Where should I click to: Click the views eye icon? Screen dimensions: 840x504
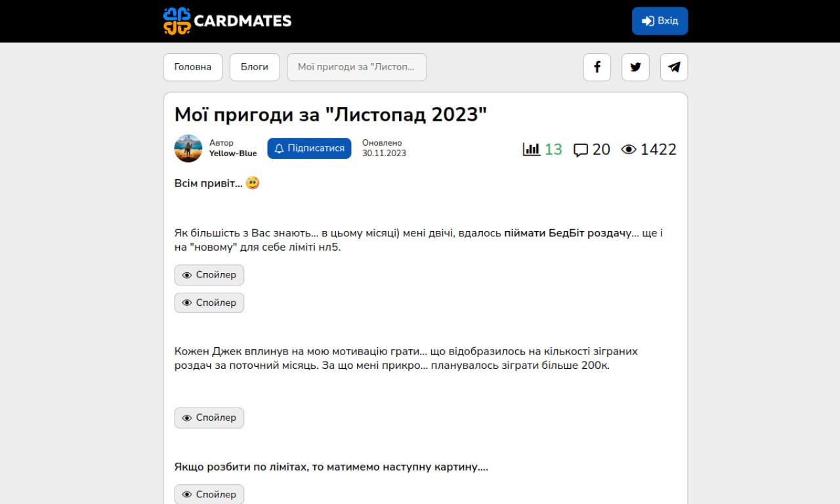pos(629,150)
